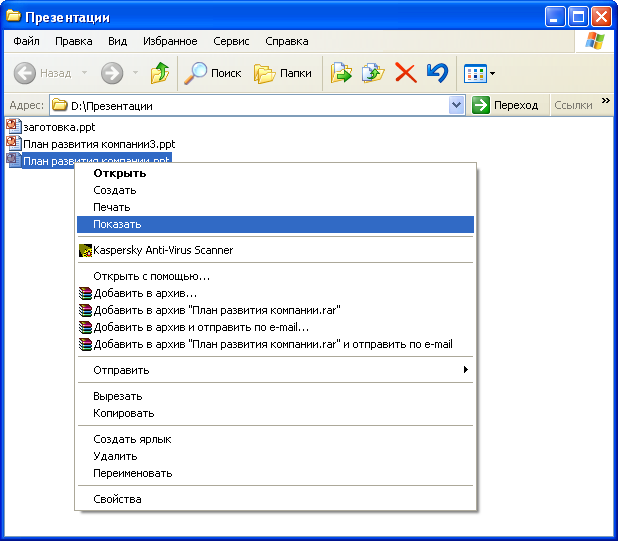Click the Windows flag logo
The width and height of the screenshot is (618, 541).
(595, 41)
